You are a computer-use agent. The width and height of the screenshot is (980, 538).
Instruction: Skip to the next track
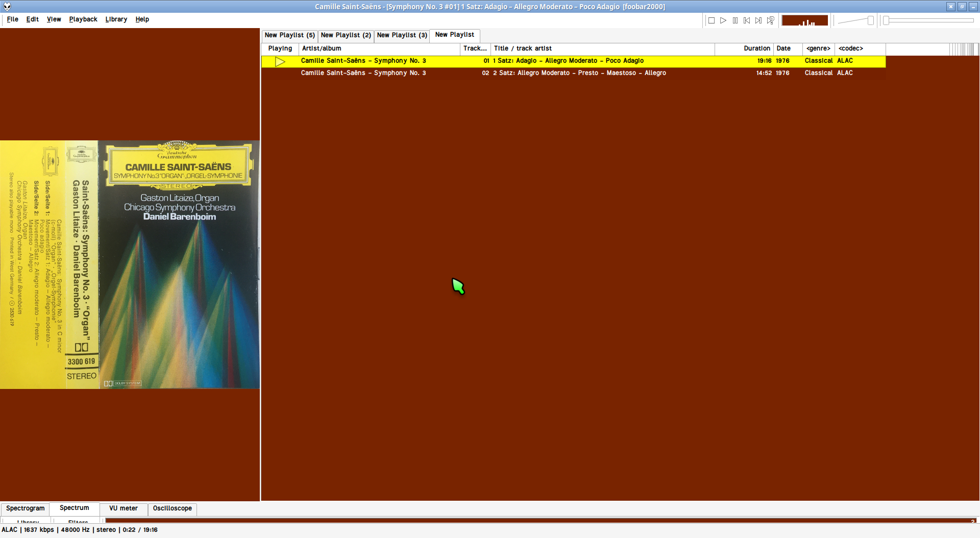point(758,20)
